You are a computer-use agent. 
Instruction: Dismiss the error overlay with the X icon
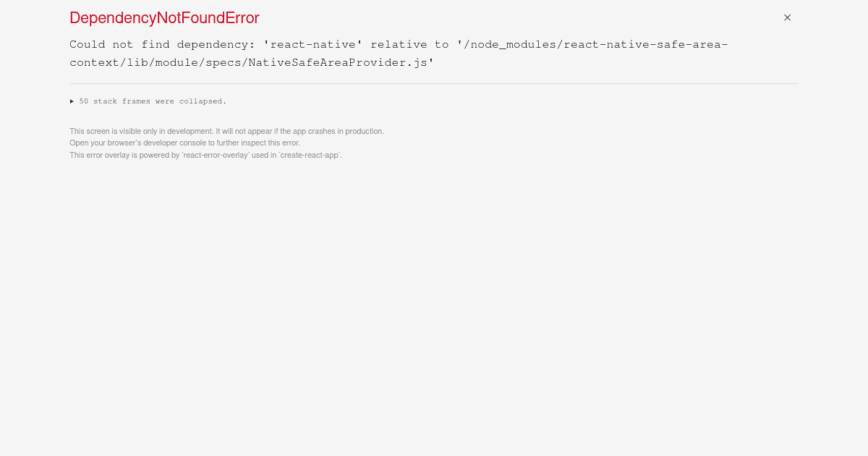787,17
